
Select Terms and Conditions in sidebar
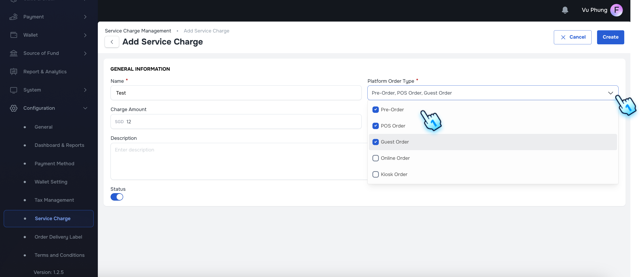pyautogui.click(x=59, y=255)
